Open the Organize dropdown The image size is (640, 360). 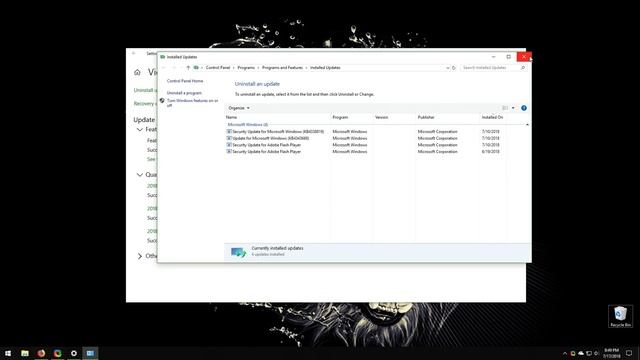click(x=239, y=108)
